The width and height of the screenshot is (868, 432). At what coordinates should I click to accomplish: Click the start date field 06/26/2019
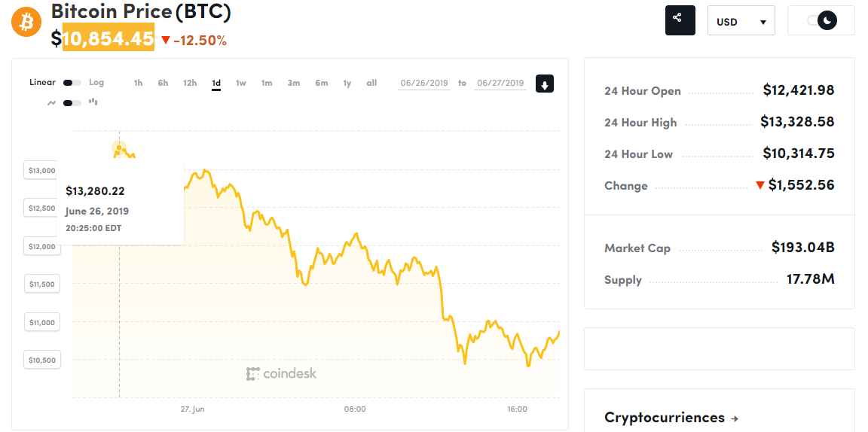coord(425,83)
